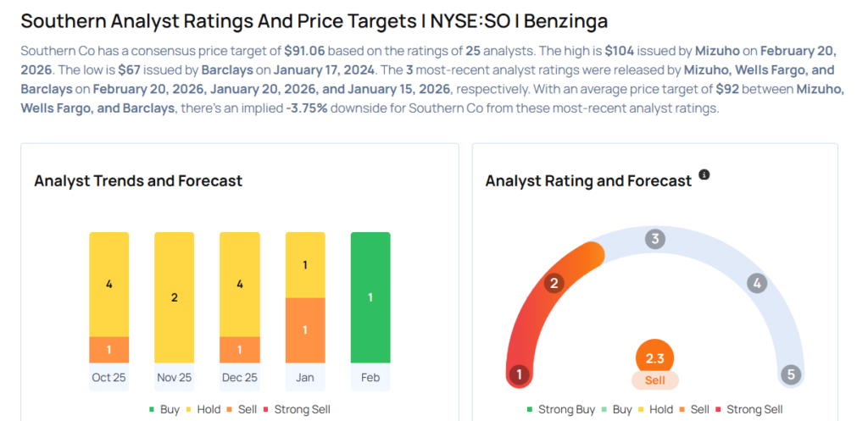Image resolution: width=868 pixels, height=421 pixels.
Task: Click the Nov 25 yellow Hold bar
Action: pyautogui.click(x=174, y=298)
